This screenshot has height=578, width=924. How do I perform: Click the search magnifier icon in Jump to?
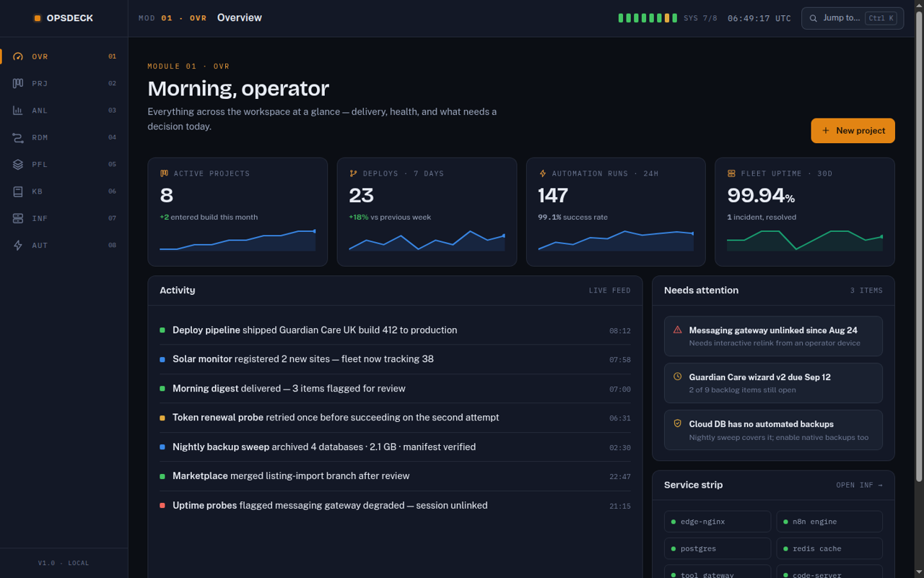tap(814, 18)
